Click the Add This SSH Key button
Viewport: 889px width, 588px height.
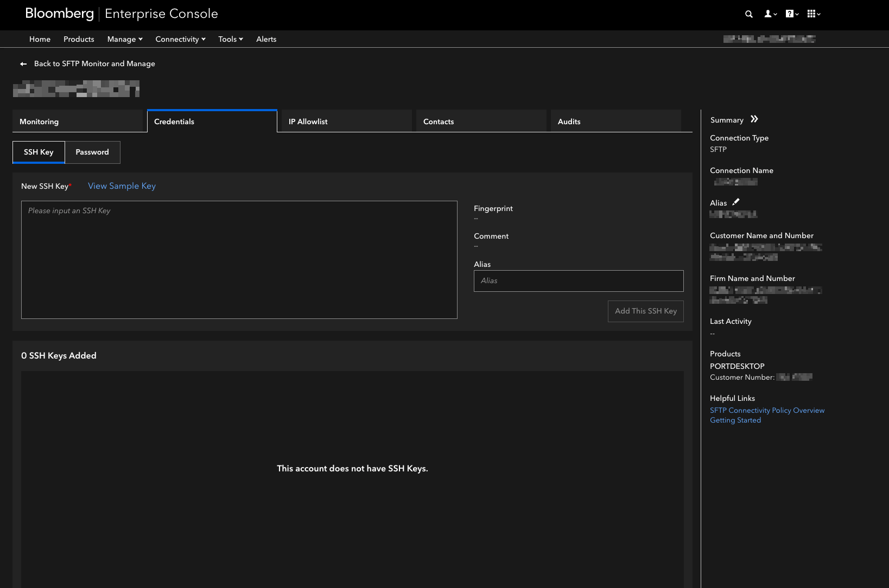(x=646, y=311)
